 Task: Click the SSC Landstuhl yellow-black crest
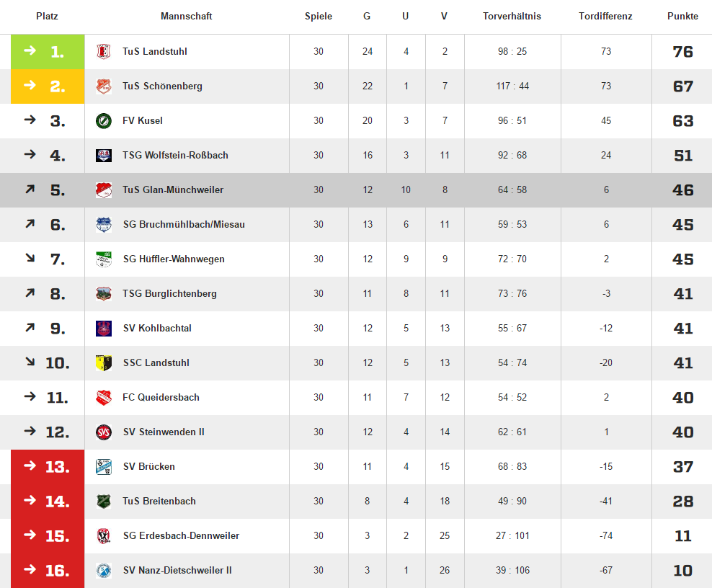[104, 362]
